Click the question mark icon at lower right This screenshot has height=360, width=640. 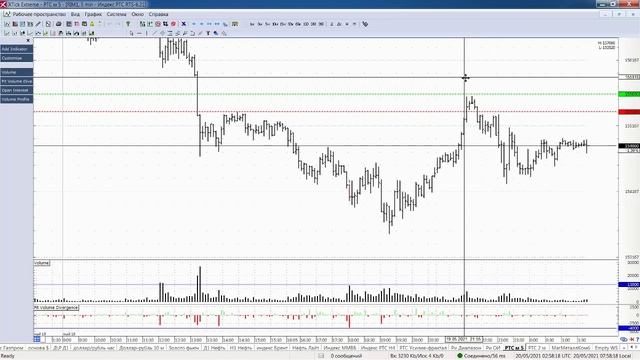(638, 339)
